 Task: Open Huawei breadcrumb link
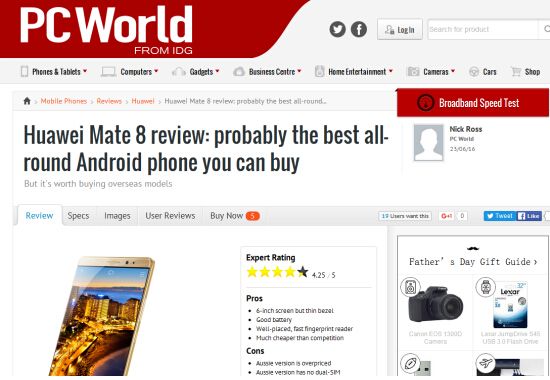[143, 101]
